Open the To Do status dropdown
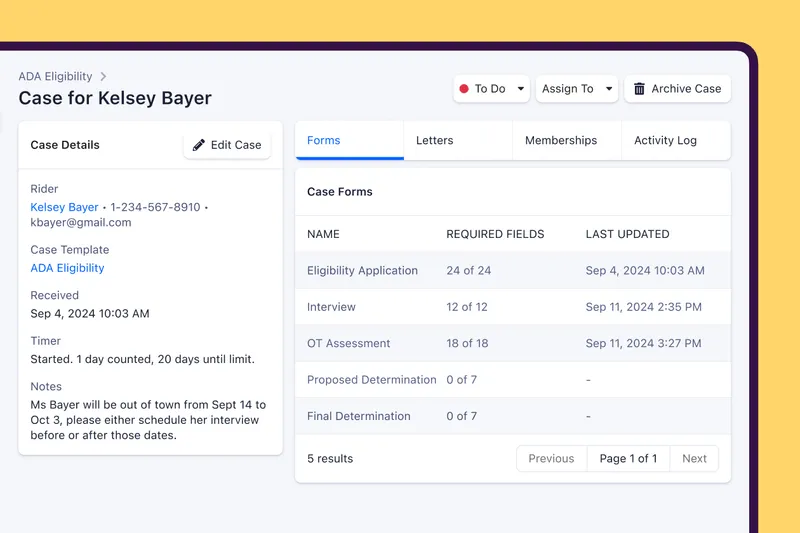This screenshot has width=800, height=533. tap(492, 89)
